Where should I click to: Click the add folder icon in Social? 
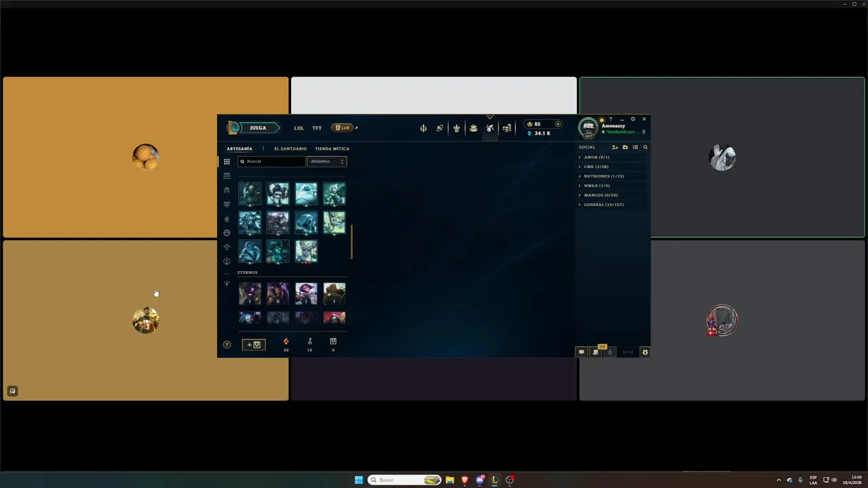point(625,147)
